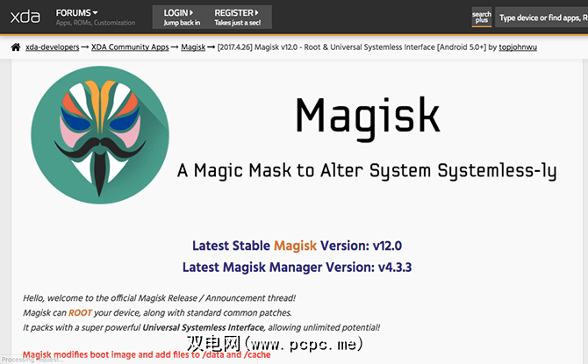Click 'Universal Systemless Interface' bold text
This screenshot has width=588, height=364.
204,327
